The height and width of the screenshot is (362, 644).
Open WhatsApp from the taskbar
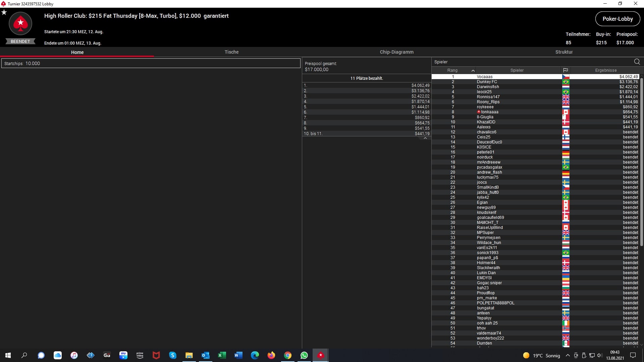click(x=304, y=355)
